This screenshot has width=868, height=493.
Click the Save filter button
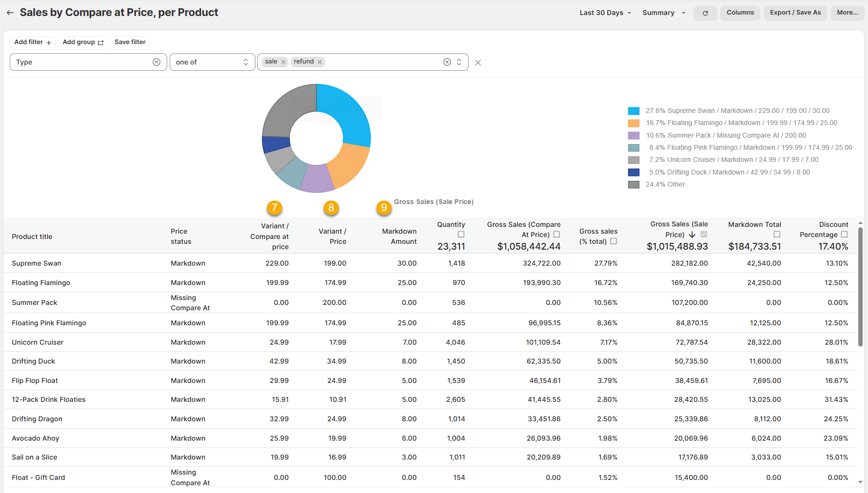click(x=130, y=42)
